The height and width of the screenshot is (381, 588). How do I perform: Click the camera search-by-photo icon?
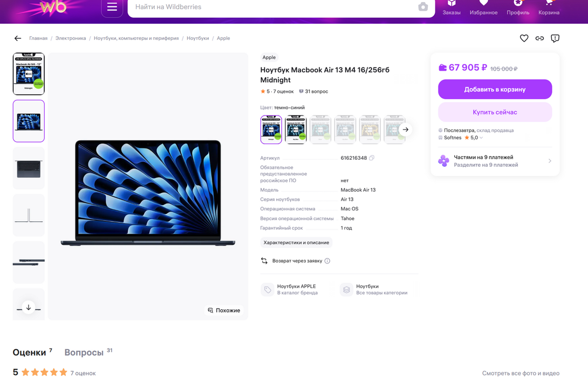(x=423, y=7)
